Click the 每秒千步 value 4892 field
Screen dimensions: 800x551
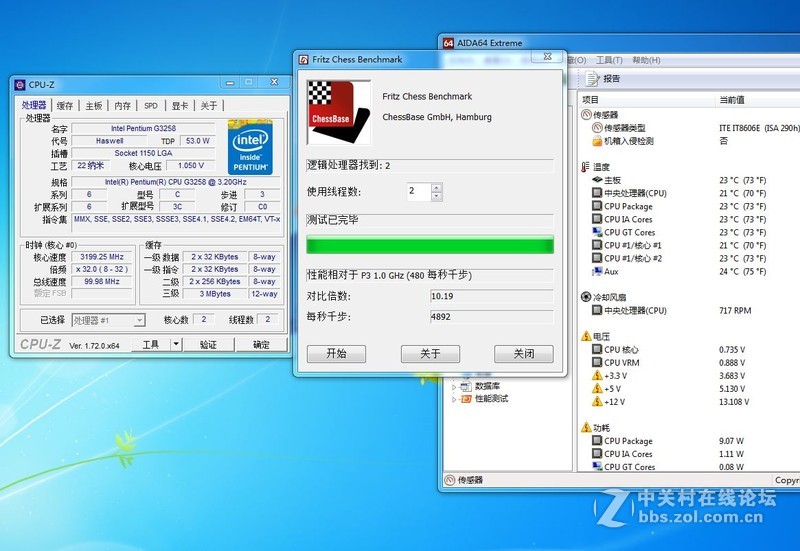point(492,317)
